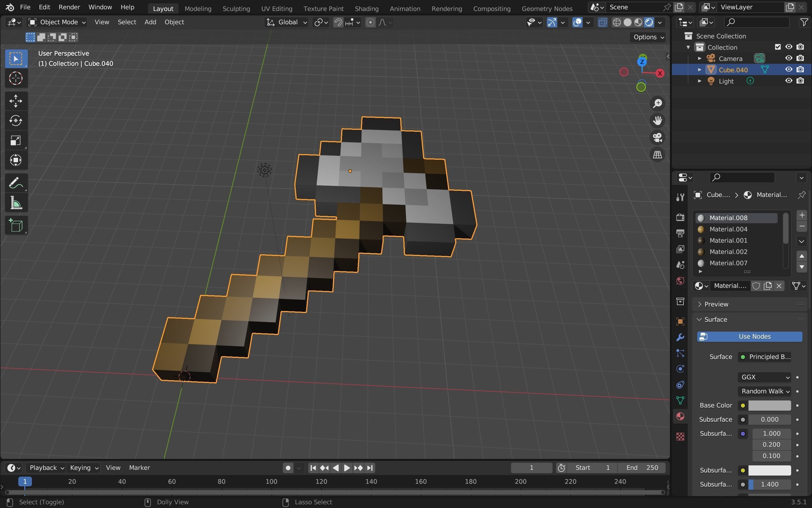Select the Annotate tool
This screenshot has width=812, height=508.
(16, 183)
